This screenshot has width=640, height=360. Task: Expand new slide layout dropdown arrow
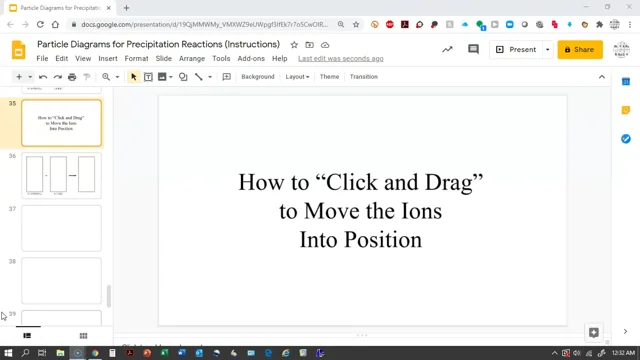tap(30, 77)
